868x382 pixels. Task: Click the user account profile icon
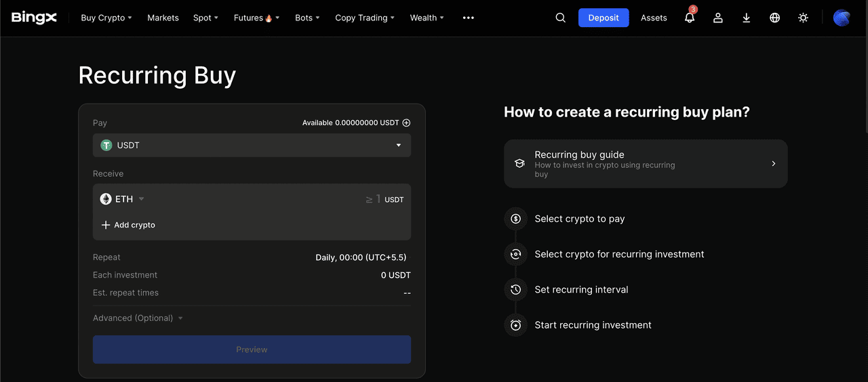tap(718, 18)
